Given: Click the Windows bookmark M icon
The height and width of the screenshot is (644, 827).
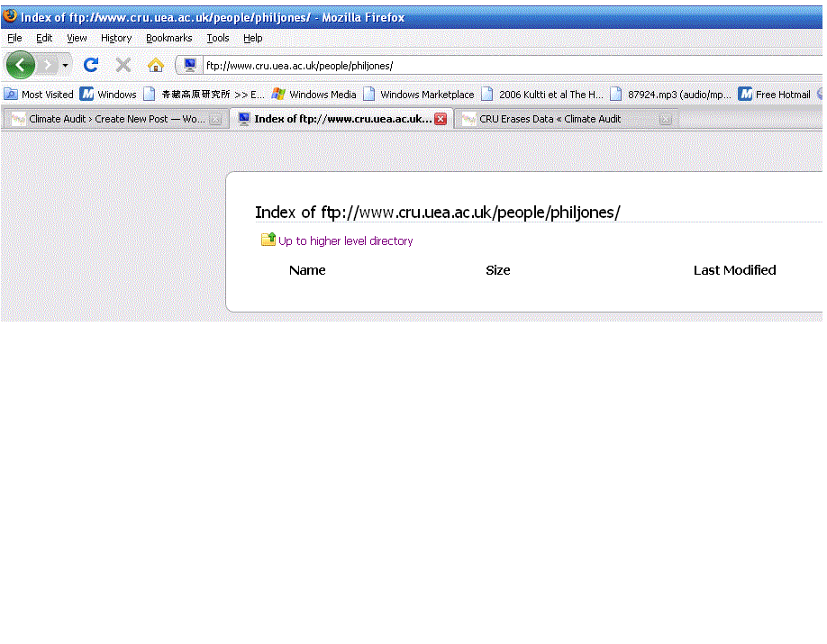Looking at the screenshot, I should pyautogui.click(x=86, y=94).
